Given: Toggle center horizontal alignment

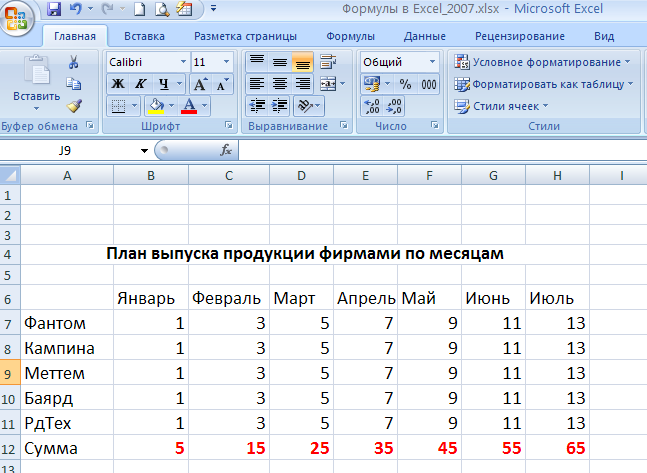Looking at the screenshot, I should tap(280, 84).
